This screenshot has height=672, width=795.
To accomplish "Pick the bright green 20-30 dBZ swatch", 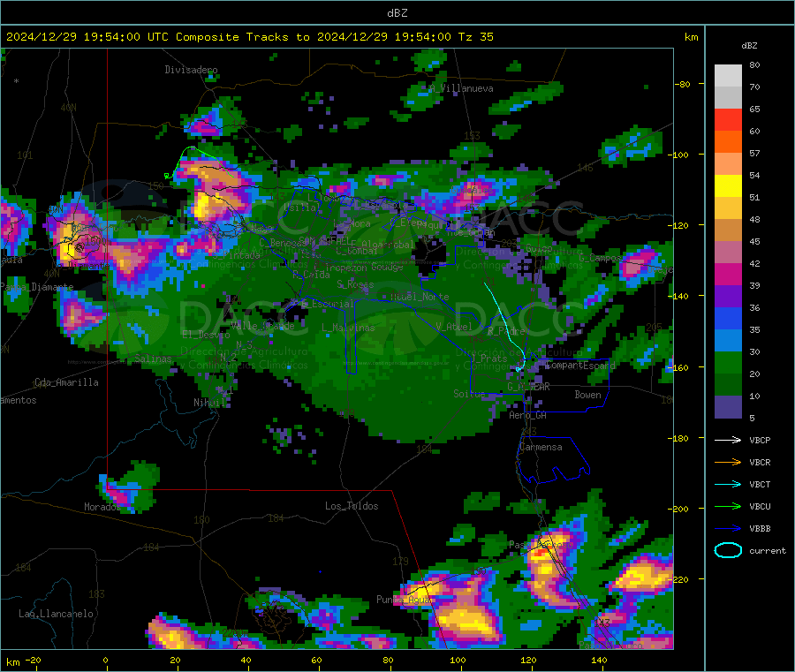I will [x=728, y=362].
